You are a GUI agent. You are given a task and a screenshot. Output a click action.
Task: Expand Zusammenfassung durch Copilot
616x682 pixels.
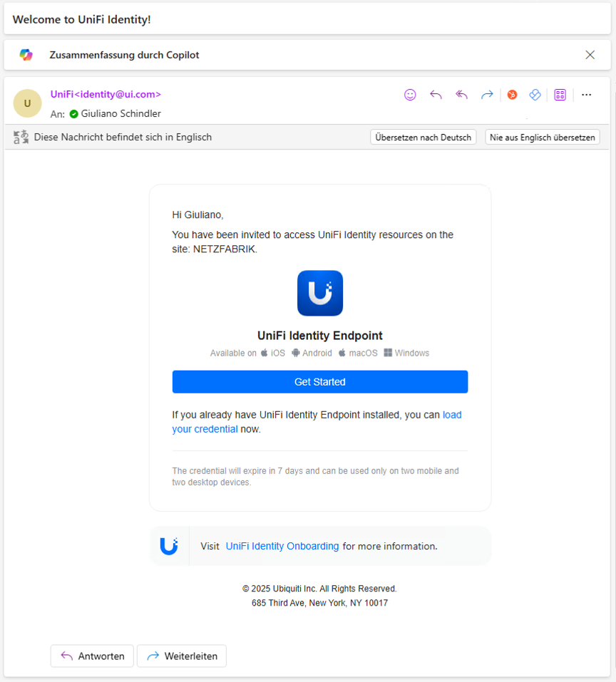[124, 56]
